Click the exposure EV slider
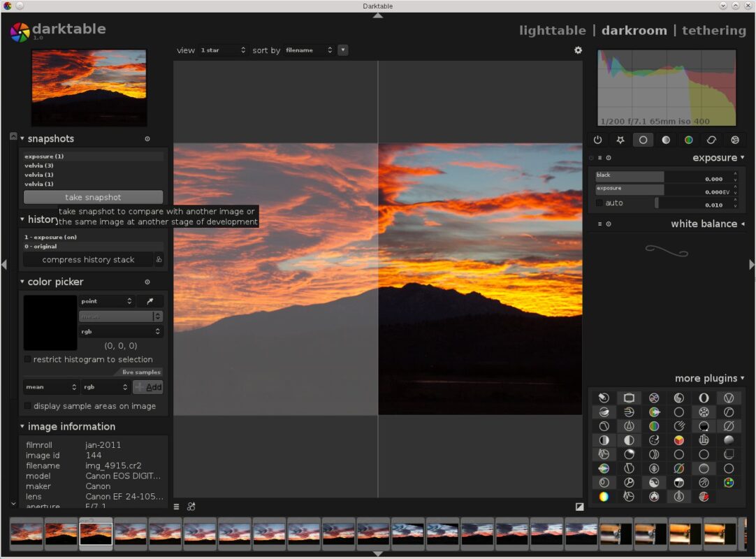This screenshot has height=559, width=756. pyautogui.click(x=664, y=190)
